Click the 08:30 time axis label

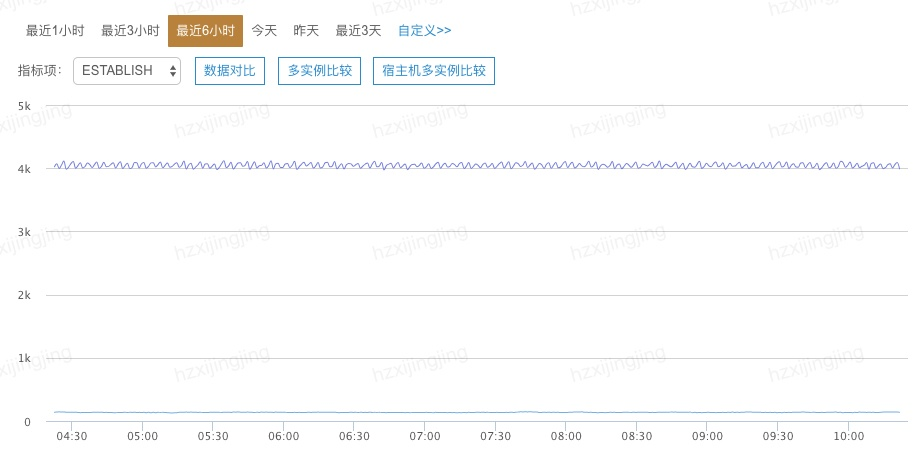coord(637,437)
